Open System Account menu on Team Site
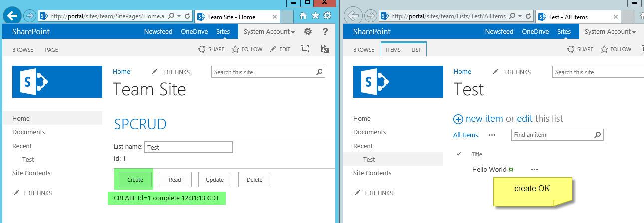Image resolution: width=644 pixels, height=223 pixels. pyautogui.click(x=269, y=31)
